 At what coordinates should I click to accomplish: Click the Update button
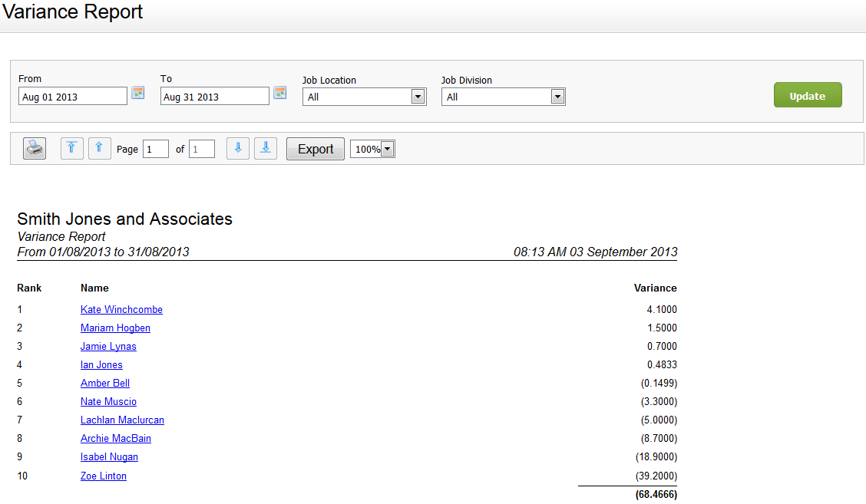click(808, 94)
